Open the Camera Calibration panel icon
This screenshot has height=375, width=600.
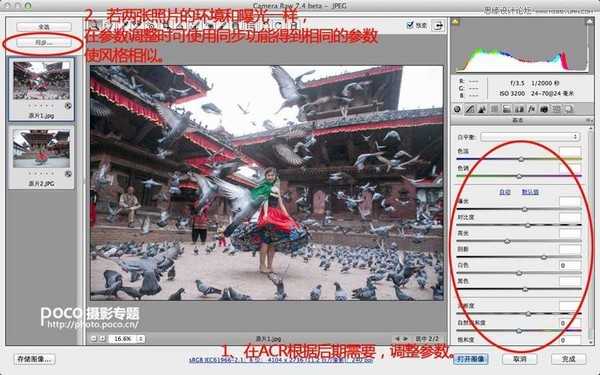coord(544,109)
